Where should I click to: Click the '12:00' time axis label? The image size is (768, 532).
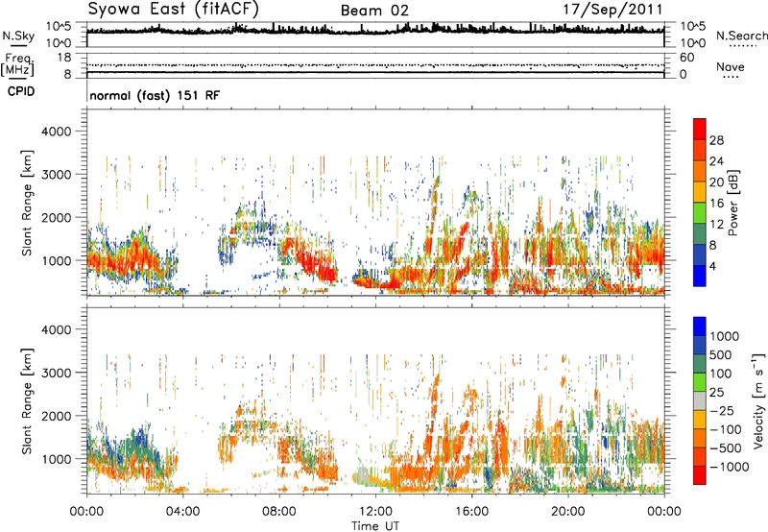click(x=375, y=512)
